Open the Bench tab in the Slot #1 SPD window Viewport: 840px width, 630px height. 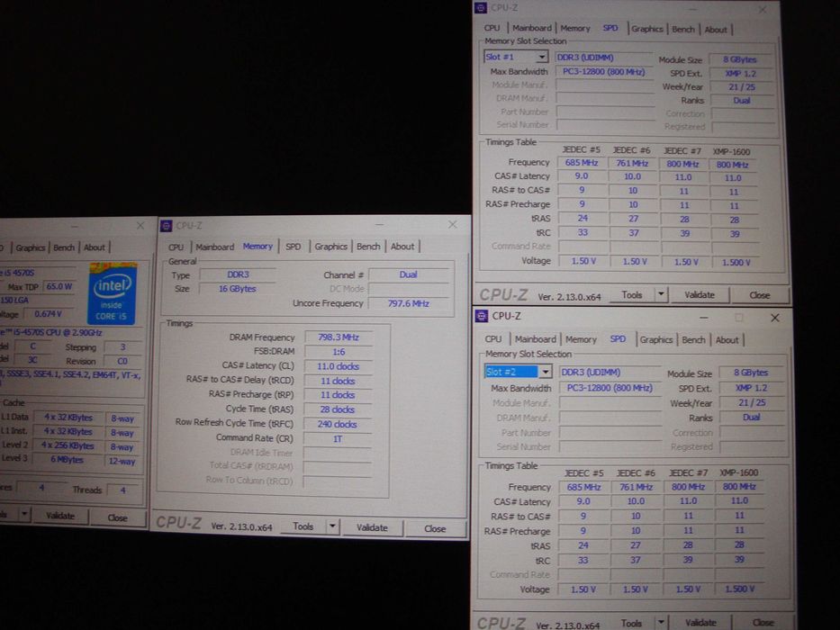(683, 30)
